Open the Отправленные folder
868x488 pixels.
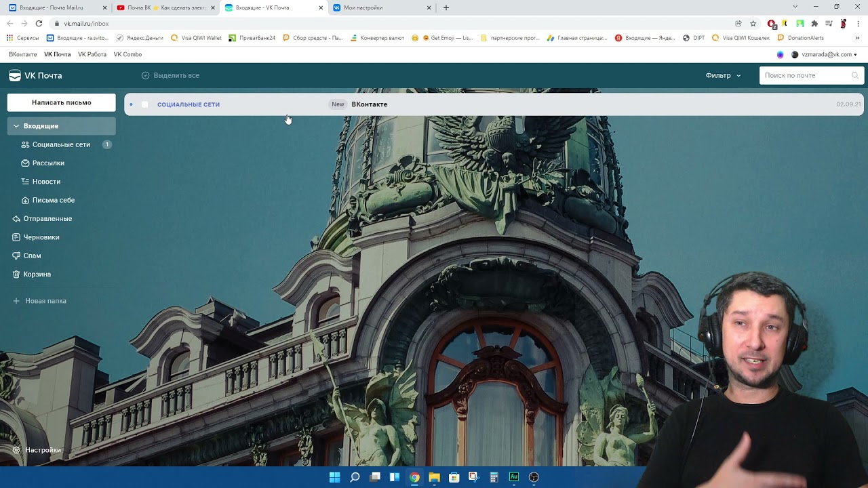pos(47,219)
